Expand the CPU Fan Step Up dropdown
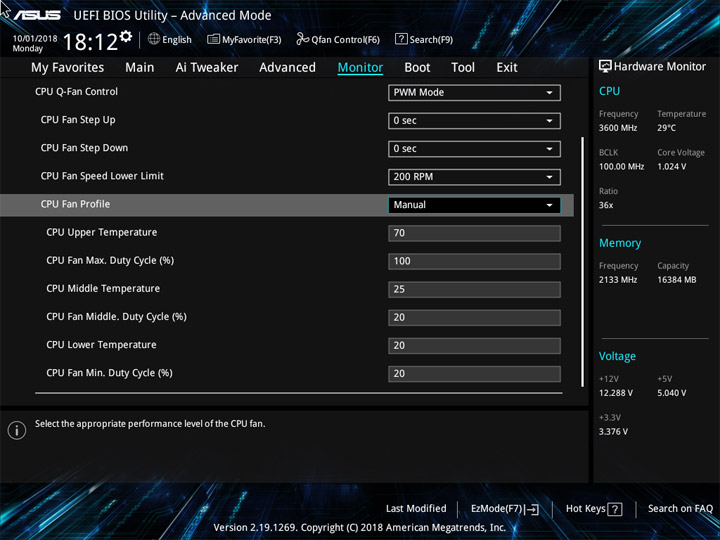 click(474, 121)
